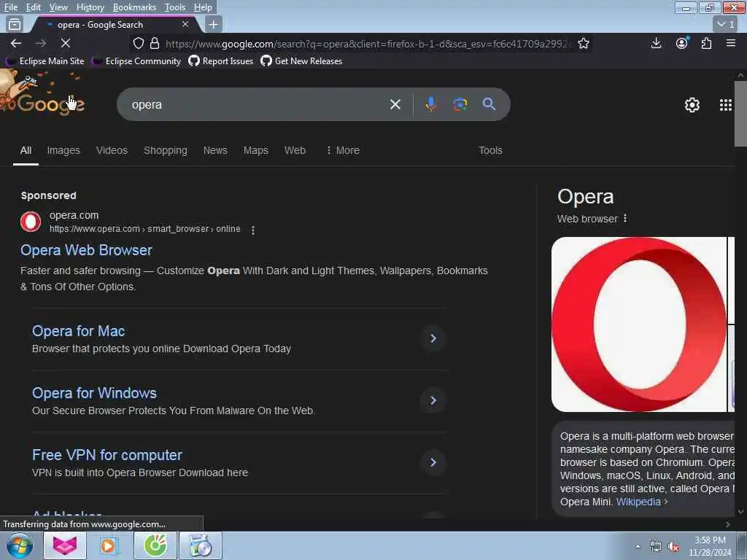
Task: Close the opera - Google Search tab
Action: 185,24
